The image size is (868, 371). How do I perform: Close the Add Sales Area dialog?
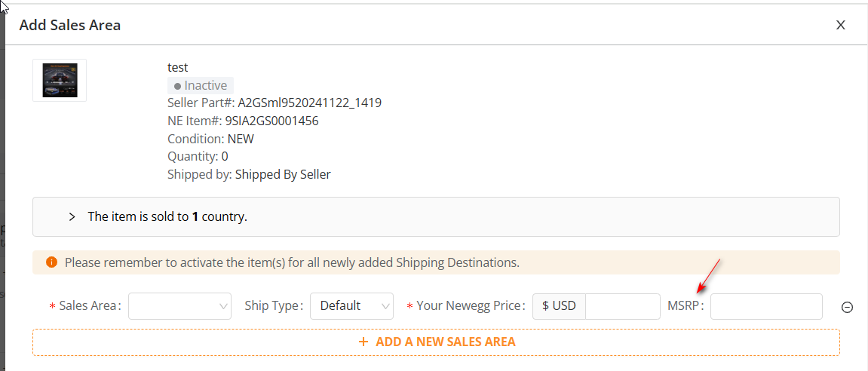pyautogui.click(x=840, y=25)
